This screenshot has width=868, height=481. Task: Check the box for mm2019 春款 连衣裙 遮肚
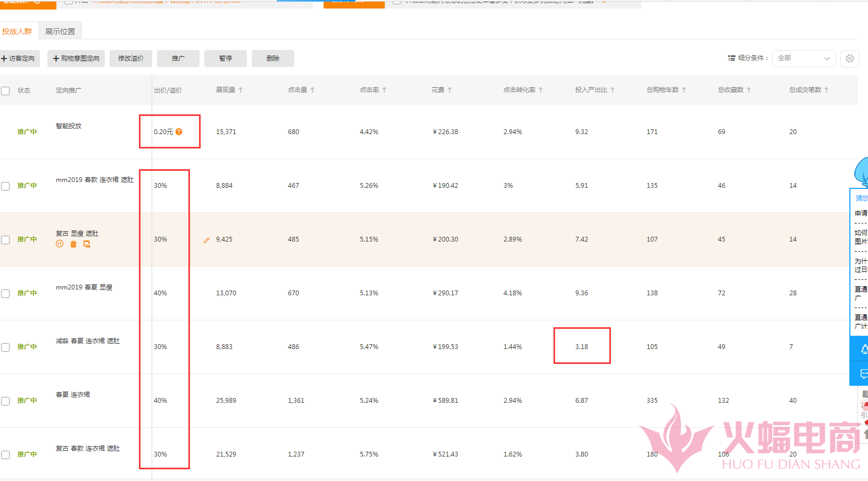tap(5, 186)
